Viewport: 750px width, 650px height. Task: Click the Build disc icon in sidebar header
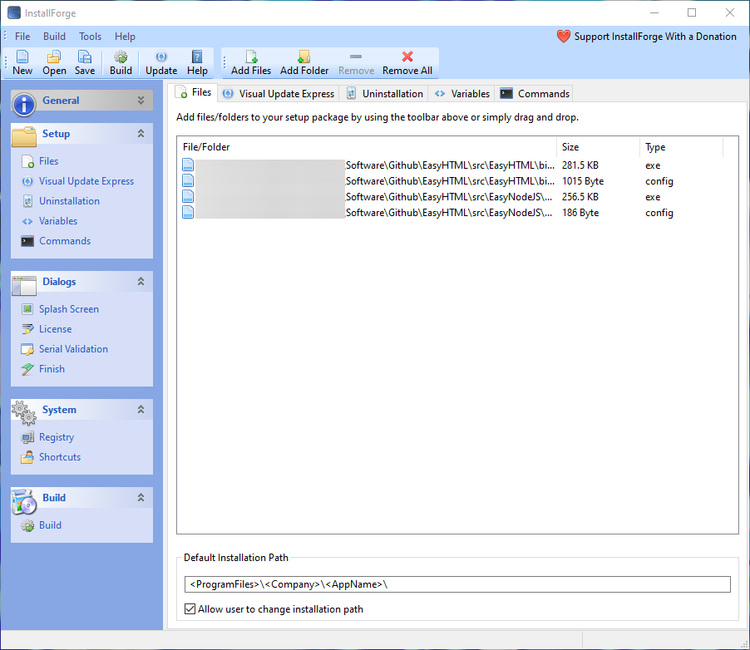24,501
